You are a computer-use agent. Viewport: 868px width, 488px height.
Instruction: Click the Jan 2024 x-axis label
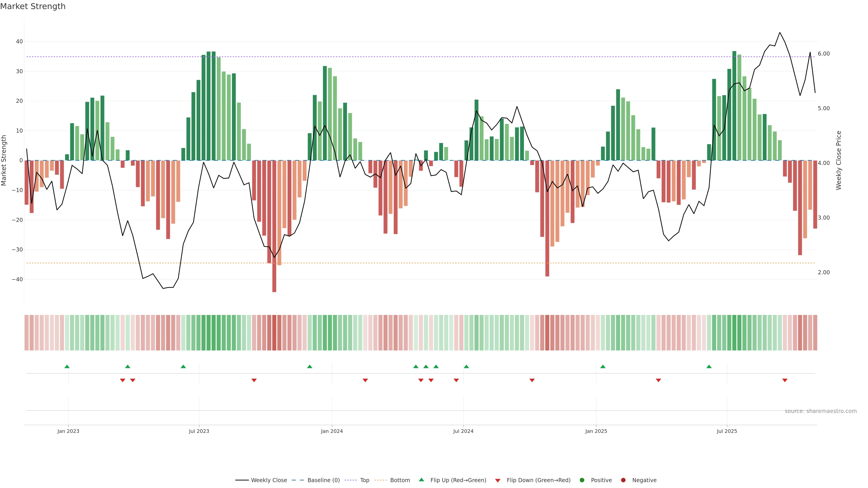click(x=332, y=431)
